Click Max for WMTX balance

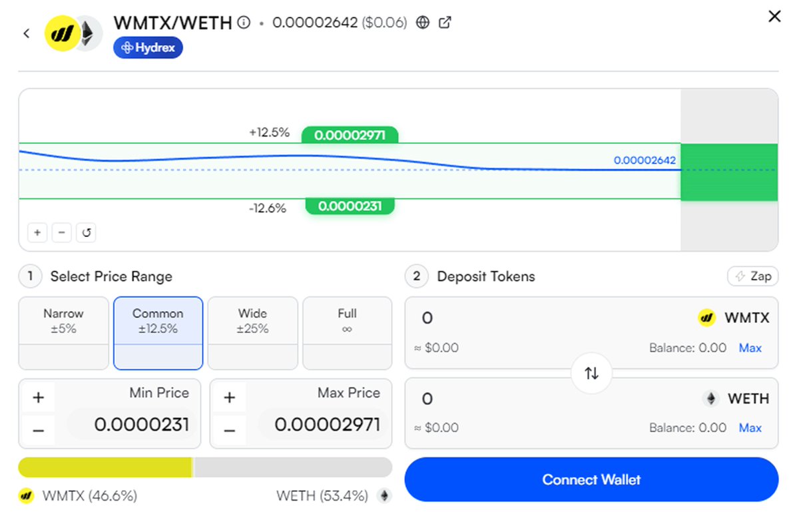point(750,348)
